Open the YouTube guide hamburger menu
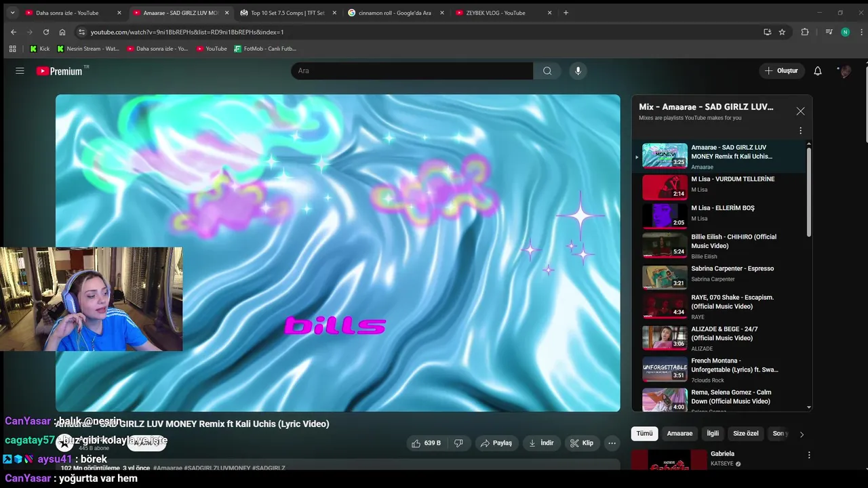868x488 pixels. pos(20,70)
